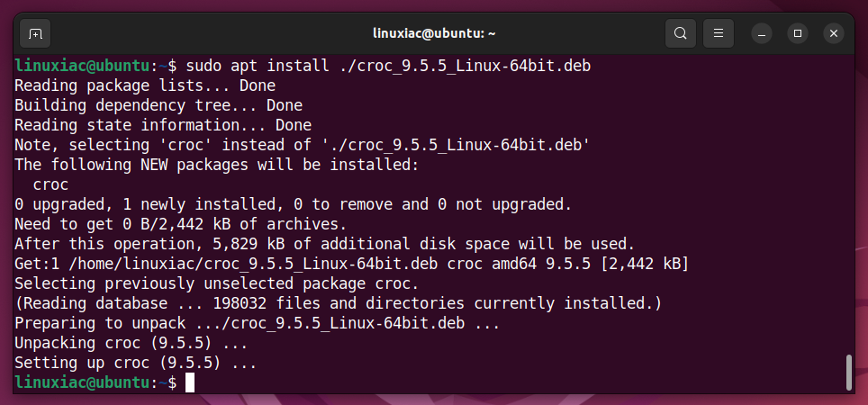This screenshot has width=868, height=405.
Task: Click the blinking cursor block at prompt
Action: [190, 382]
